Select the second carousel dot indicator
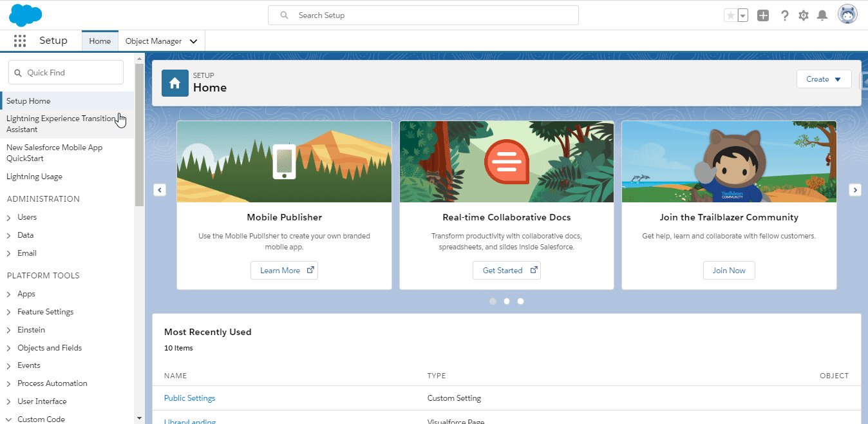 click(x=507, y=301)
